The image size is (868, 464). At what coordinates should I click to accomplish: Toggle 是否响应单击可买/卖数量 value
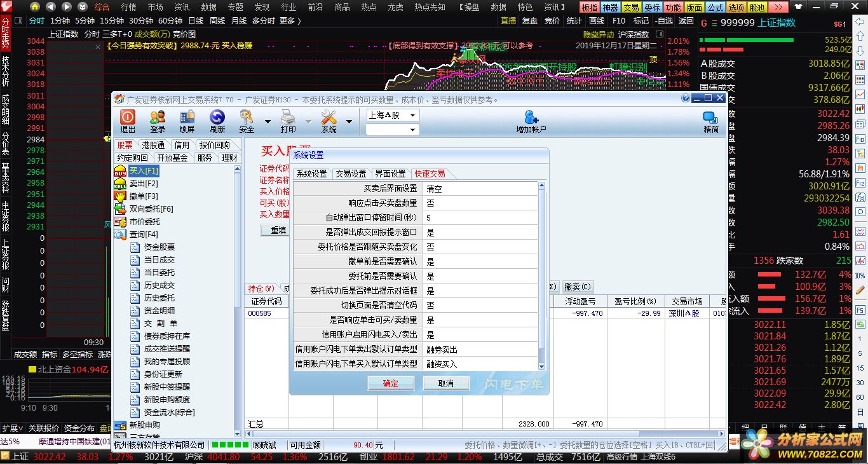[x=480, y=320]
